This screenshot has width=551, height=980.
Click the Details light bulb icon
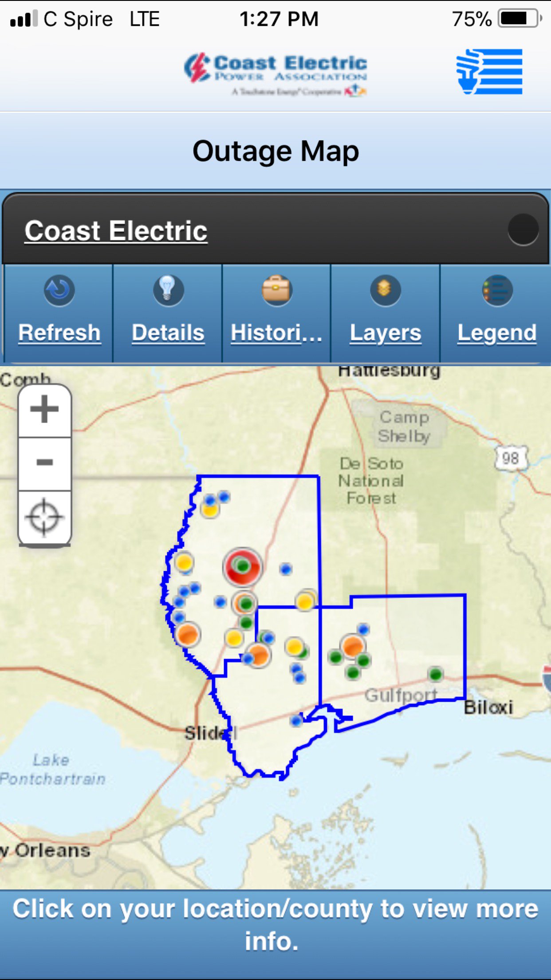click(168, 290)
